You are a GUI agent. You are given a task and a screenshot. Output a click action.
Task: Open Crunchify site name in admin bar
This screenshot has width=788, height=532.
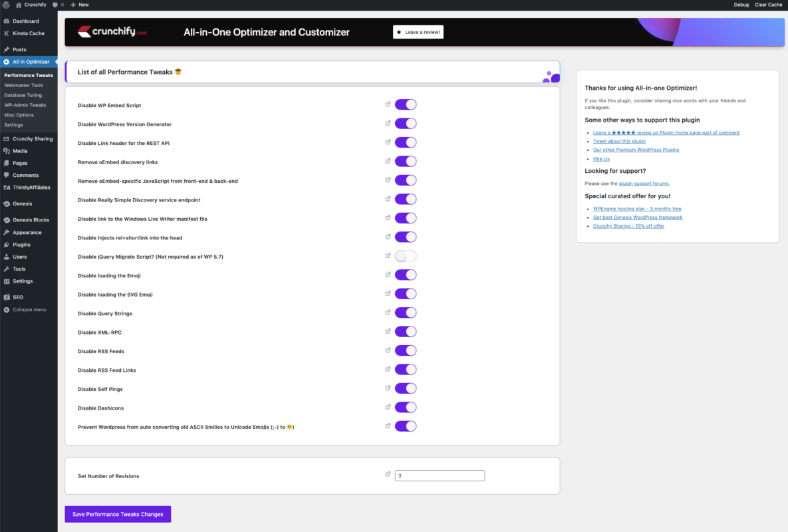click(31, 5)
